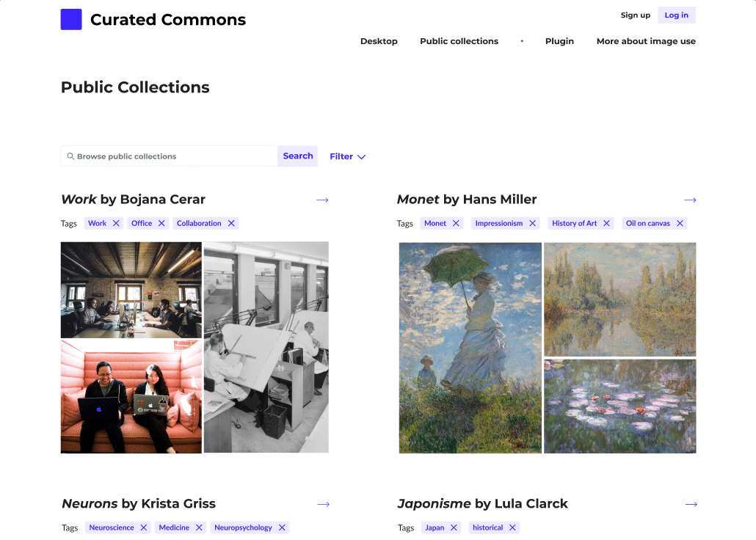Remove the Work tag with its X
The height and width of the screenshot is (540, 756).
tap(116, 223)
